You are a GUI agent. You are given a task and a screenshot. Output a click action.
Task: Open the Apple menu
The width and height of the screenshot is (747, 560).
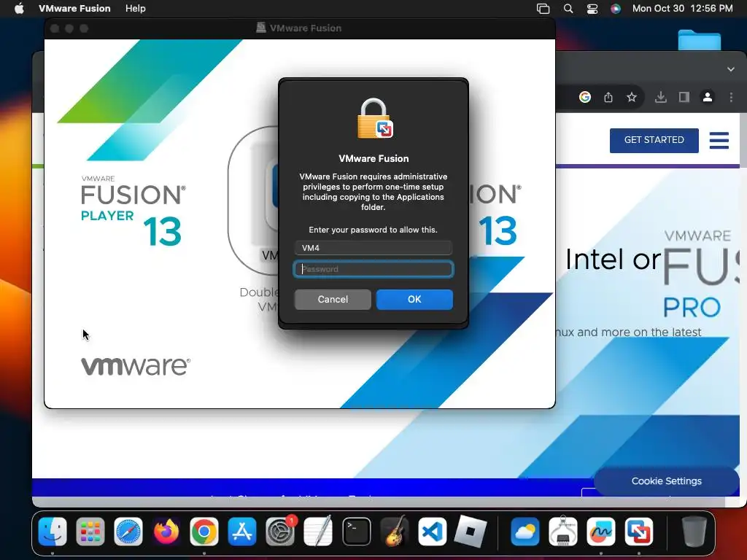point(19,9)
